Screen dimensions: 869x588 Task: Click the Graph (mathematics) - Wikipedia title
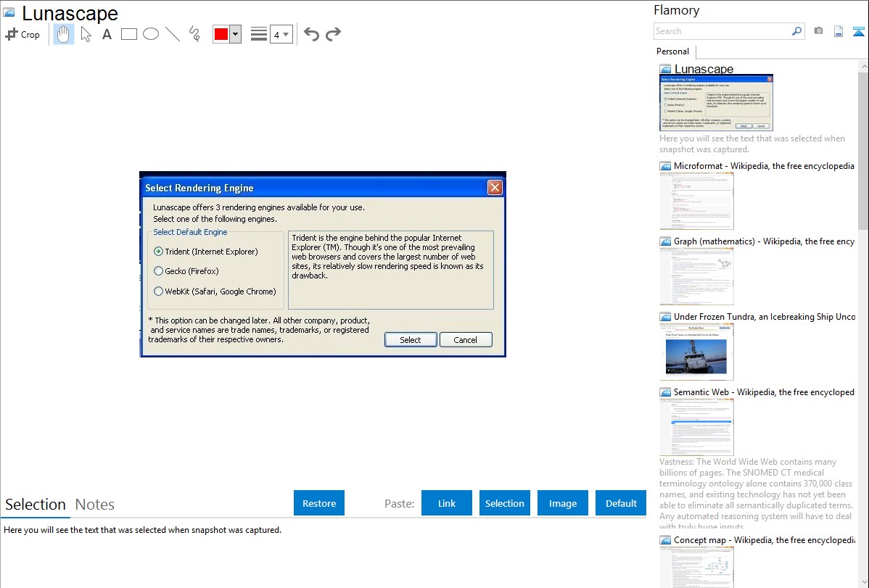[764, 241]
